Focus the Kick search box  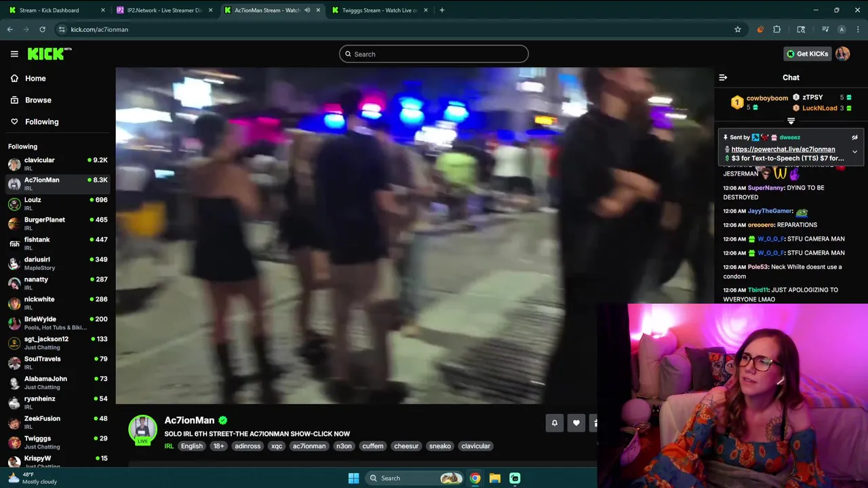point(434,54)
